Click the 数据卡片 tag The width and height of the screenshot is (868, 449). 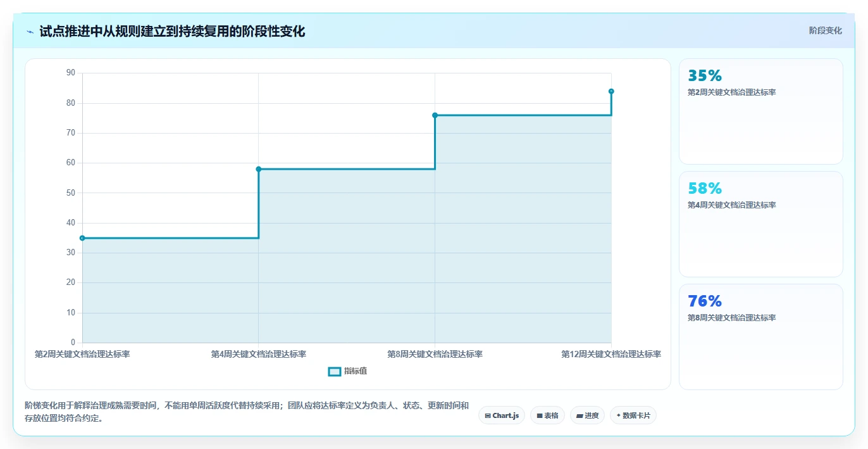[633, 415]
